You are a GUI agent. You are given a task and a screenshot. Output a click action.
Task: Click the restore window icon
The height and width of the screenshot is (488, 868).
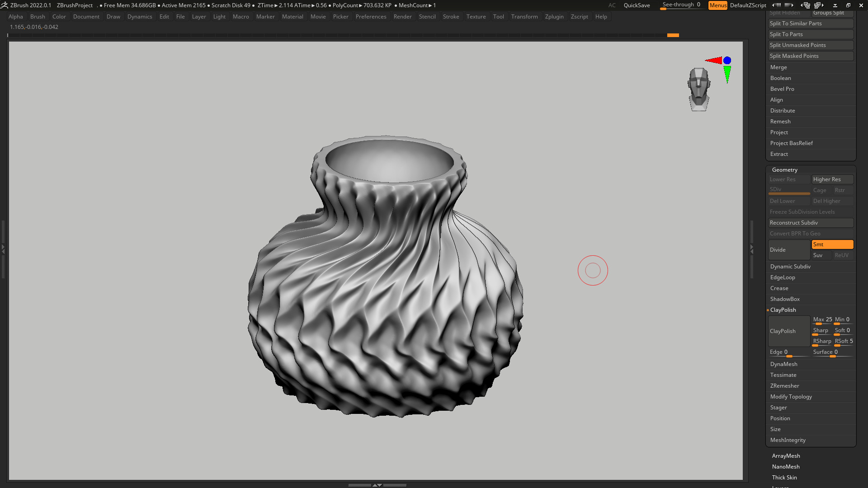(848, 5)
